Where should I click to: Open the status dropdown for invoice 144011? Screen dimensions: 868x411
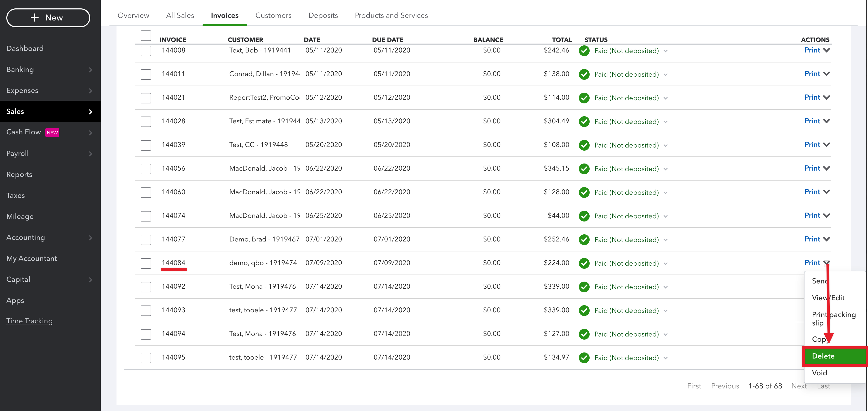pos(665,75)
